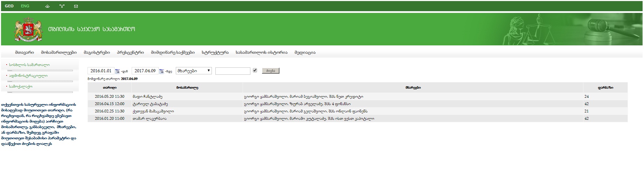Open the mail envelope icon

point(76,6)
